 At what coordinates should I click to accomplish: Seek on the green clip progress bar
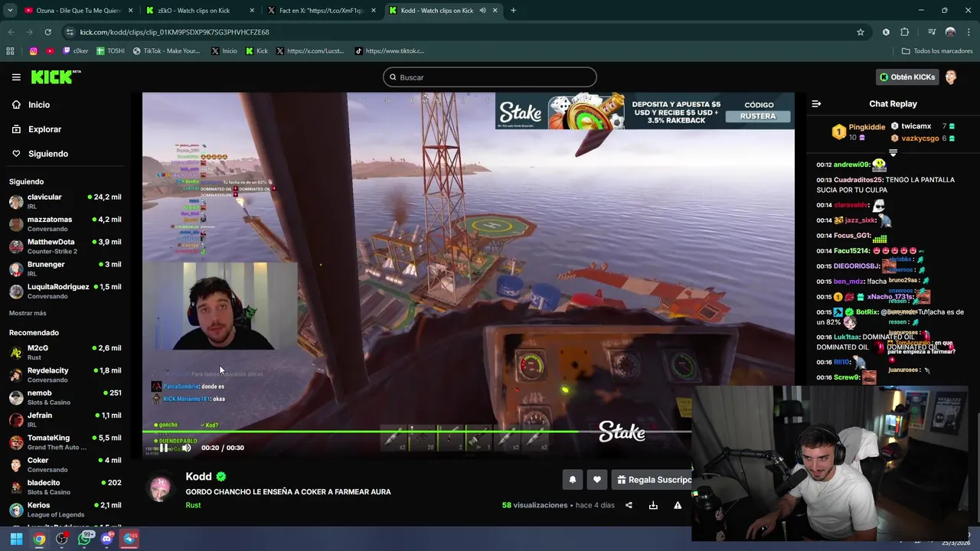(417, 432)
